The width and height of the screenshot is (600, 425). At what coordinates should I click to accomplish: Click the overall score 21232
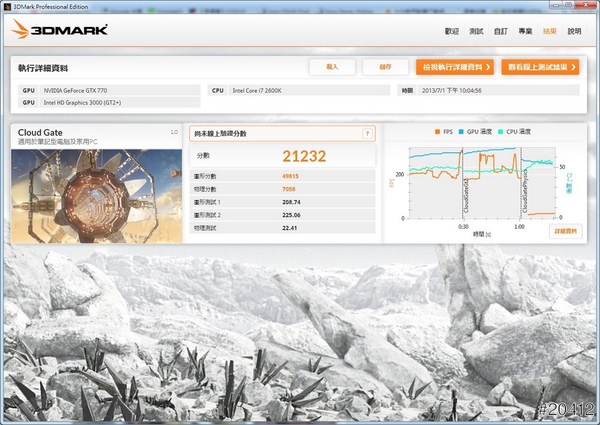(304, 156)
